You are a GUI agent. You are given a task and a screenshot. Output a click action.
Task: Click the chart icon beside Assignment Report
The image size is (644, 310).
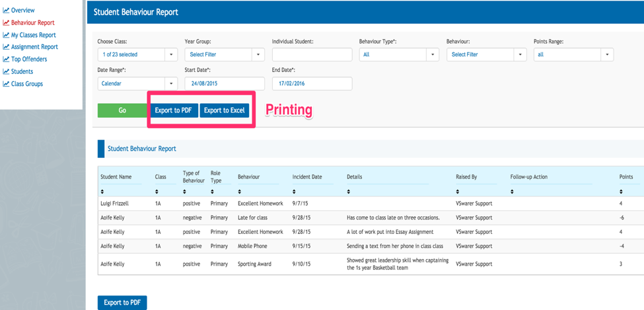(x=6, y=47)
